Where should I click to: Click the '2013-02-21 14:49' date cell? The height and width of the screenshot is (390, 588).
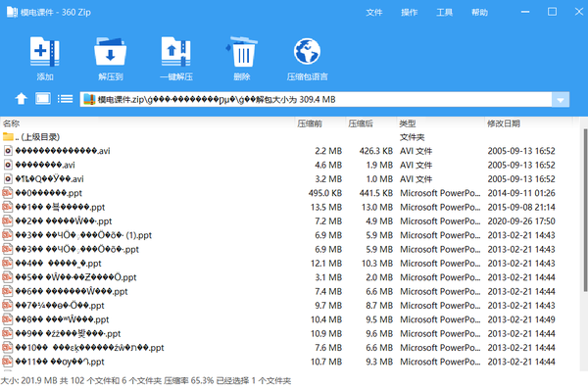pyautogui.click(x=521, y=319)
